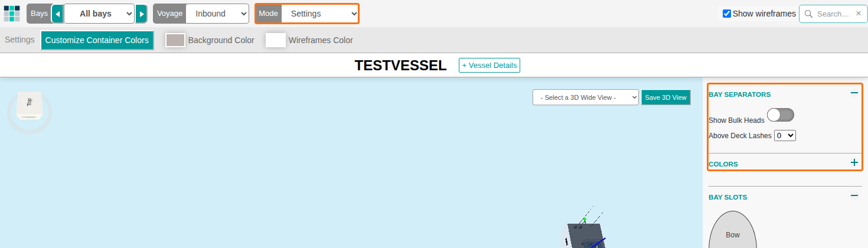Image resolution: width=868 pixels, height=248 pixels.
Task: Expand the Colors section
Action: point(854,162)
